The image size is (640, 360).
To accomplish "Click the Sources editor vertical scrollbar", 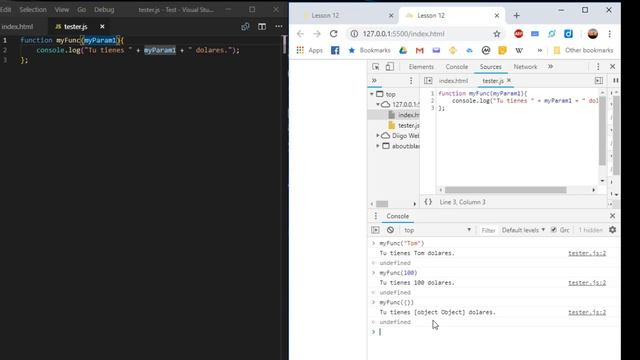I will pyautogui.click(x=602, y=131).
